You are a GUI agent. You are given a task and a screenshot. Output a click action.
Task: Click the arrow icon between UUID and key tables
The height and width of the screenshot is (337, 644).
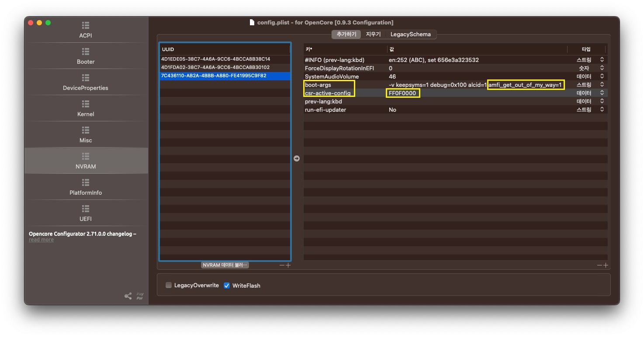tap(297, 158)
